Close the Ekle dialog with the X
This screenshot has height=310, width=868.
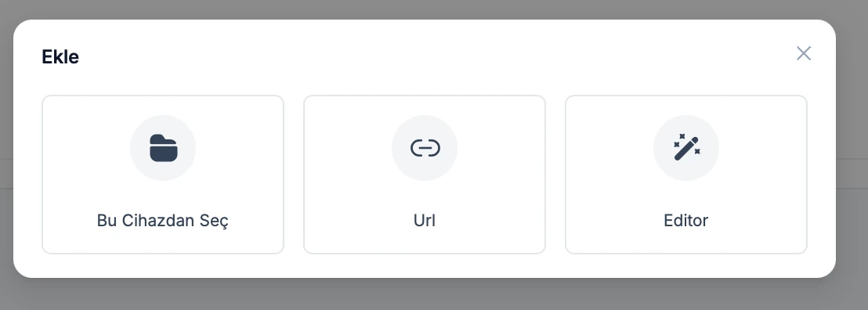click(804, 53)
